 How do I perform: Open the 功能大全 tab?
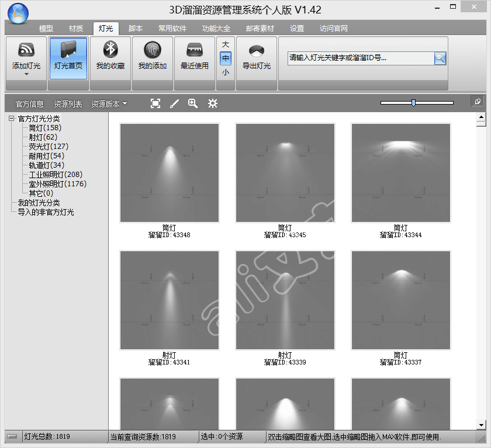pyautogui.click(x=216, y=29)
